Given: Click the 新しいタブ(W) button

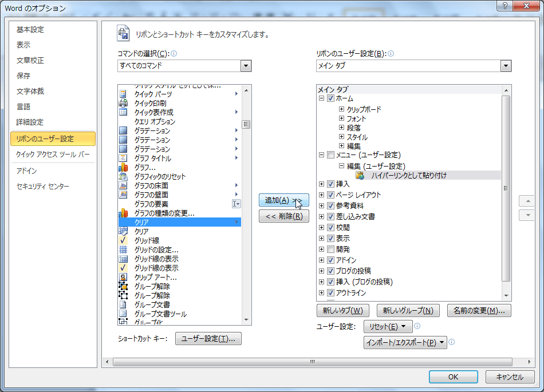Looking at the screenshot, I should tap(343, 311).
